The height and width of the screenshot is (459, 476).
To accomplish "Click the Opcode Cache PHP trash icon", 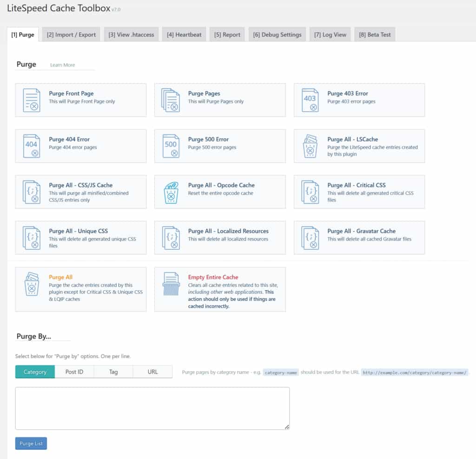I will pyautogui.click(x=171, y=192).
